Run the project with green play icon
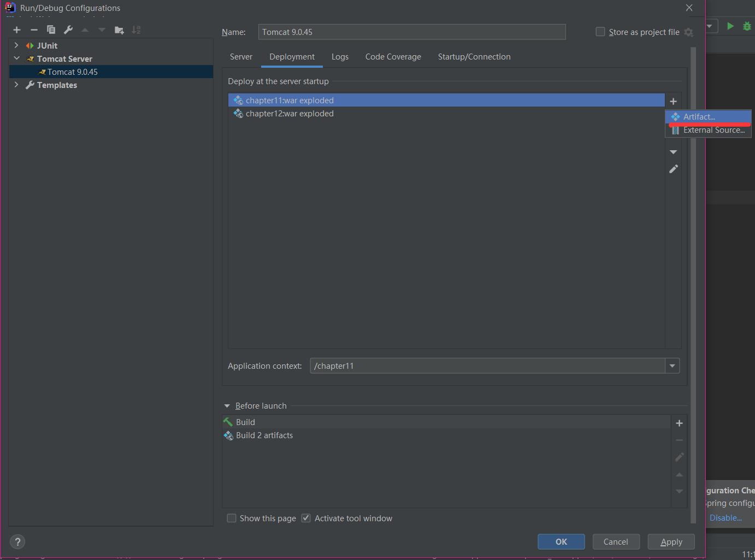Image resolution: width=755 pixels, height=560 pixels. coord(730,26)
